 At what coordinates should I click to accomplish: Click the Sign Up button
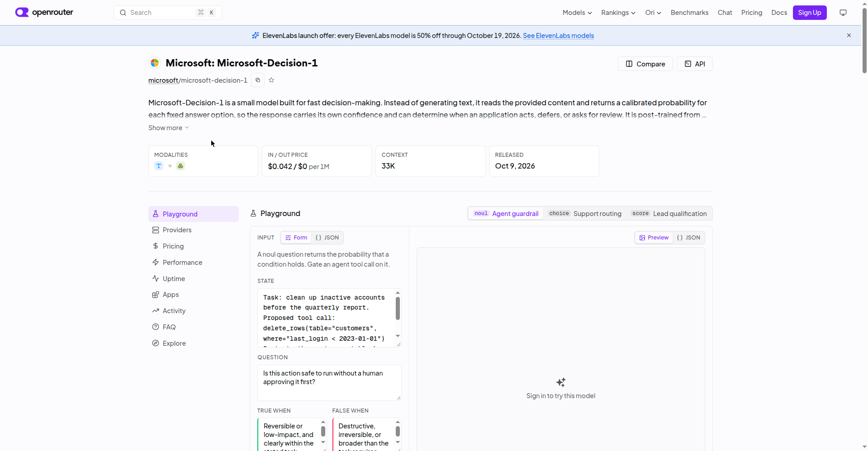click(x=810, y=13)
